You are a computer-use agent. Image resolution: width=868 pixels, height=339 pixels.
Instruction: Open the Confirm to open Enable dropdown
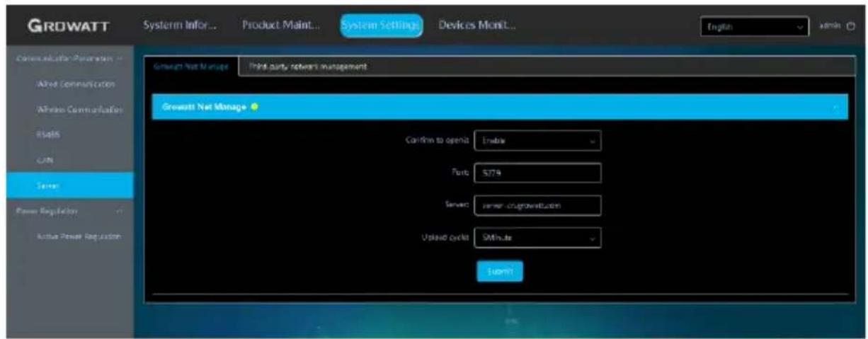point(537,140)
